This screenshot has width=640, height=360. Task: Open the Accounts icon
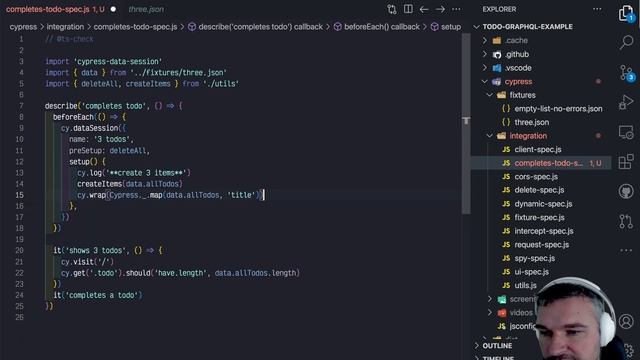pyautogui.click(x=626, y=321)
